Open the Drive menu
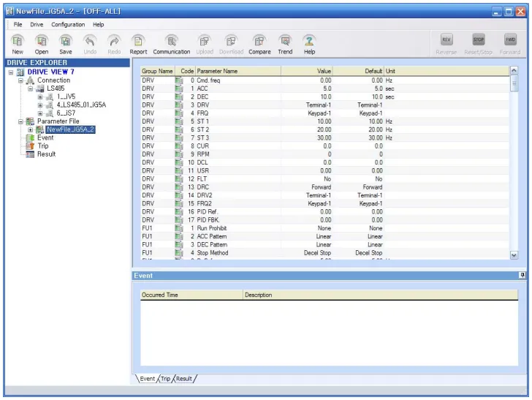 click(37, 25)
